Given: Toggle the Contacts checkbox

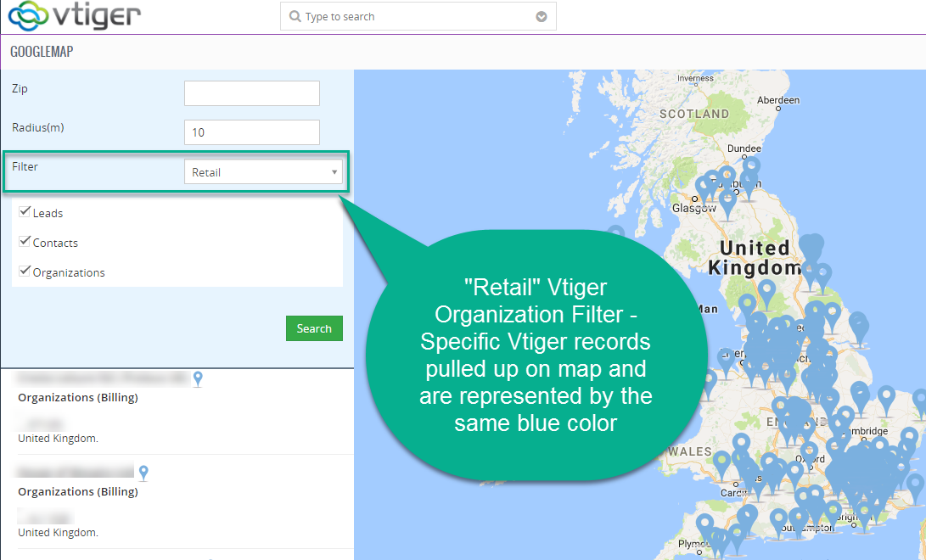Looking at the screenshot, I should (x=25, y=242).
